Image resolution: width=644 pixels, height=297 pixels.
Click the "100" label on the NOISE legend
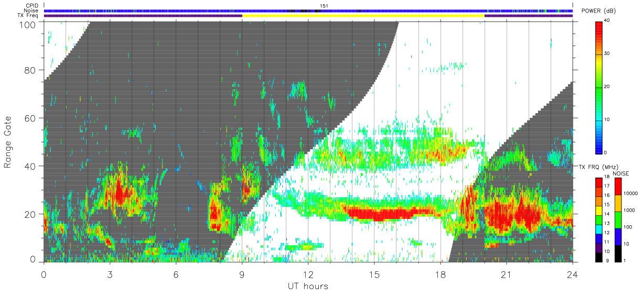tap(628, 227)
